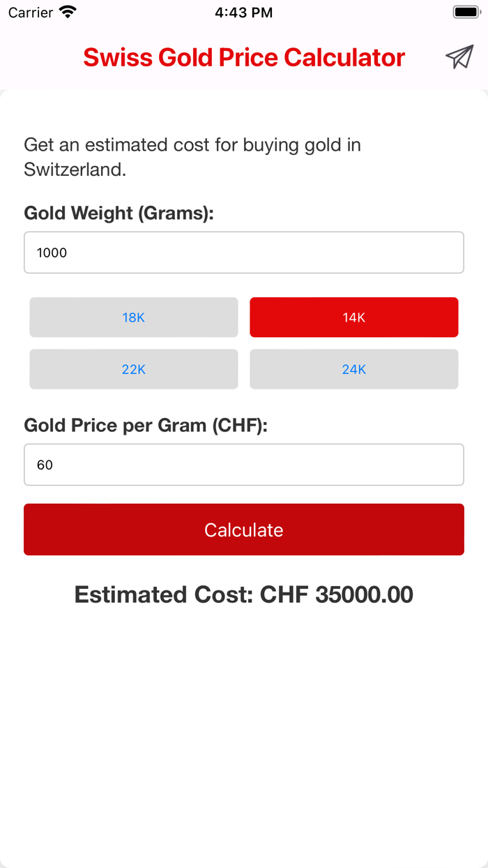The height and width of the screenshot is (868, 488).
Task: Tap the Swiss Gold Price Calculator title
Action: 244,57
